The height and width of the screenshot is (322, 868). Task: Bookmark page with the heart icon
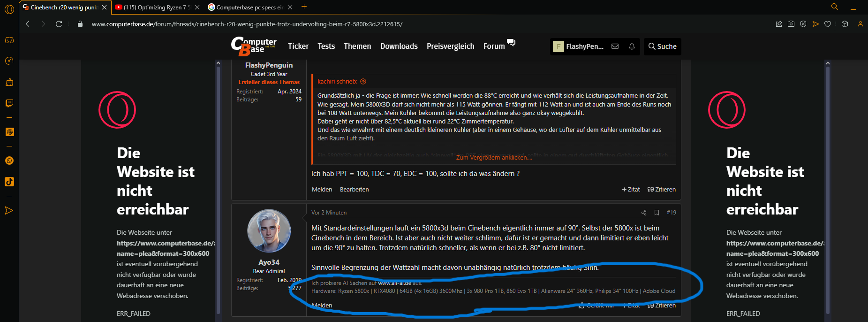pos(828,24)
